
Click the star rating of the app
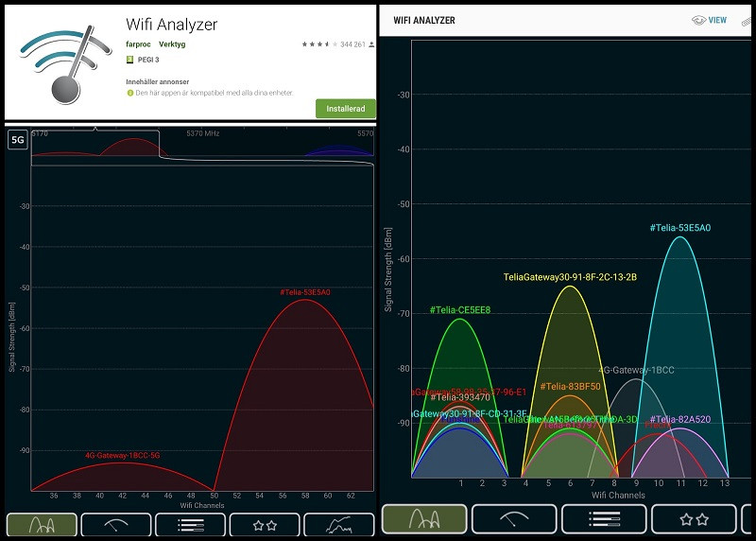coord(319,44)
